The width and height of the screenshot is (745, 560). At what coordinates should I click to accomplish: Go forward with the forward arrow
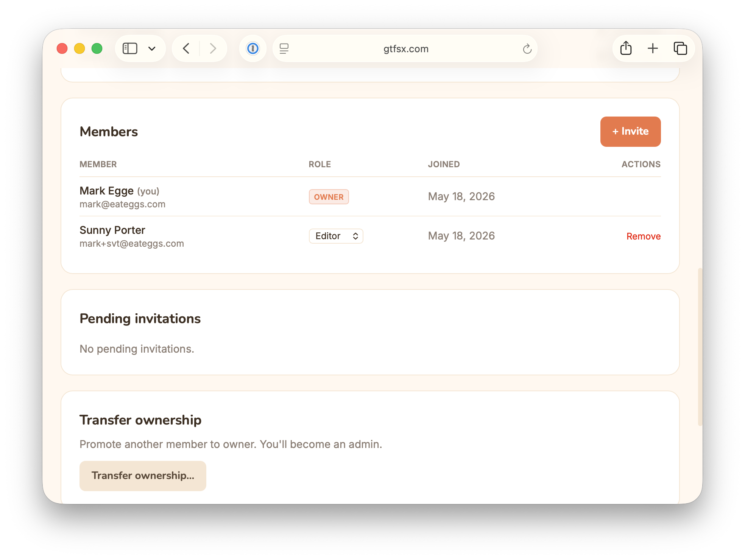pyautogui.click(x=213, y=48)
